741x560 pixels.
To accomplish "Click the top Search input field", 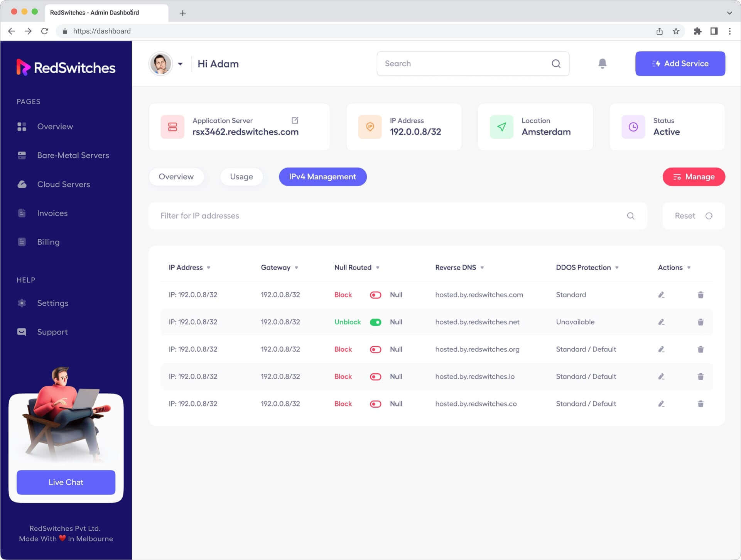I will [x=473, y=64].
